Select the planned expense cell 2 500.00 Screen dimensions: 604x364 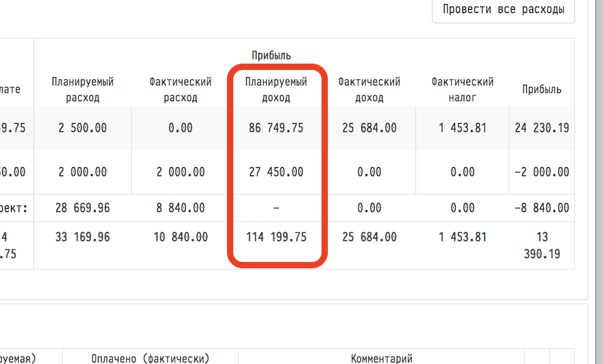83,128
